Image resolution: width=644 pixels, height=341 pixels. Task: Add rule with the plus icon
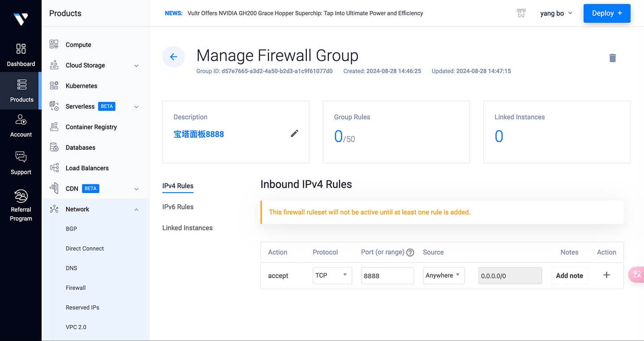[606, 275]
